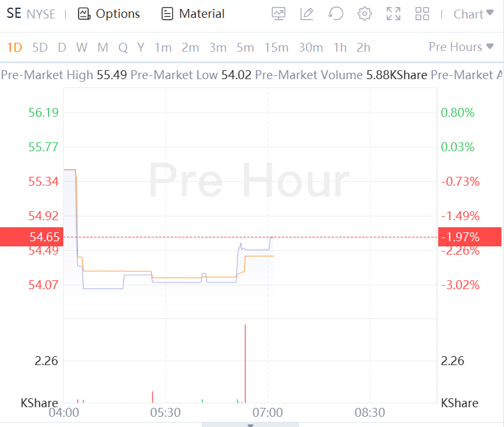Open the chart indicator monitor icon

279,13
